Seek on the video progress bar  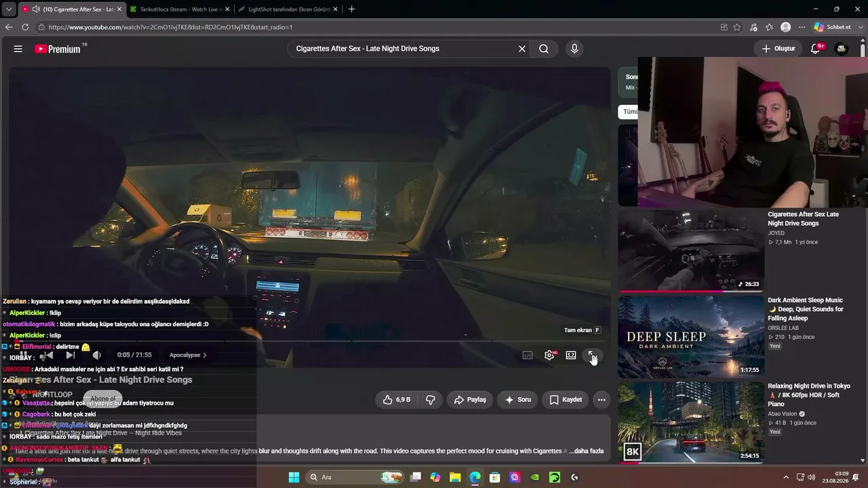click(309, 342)
